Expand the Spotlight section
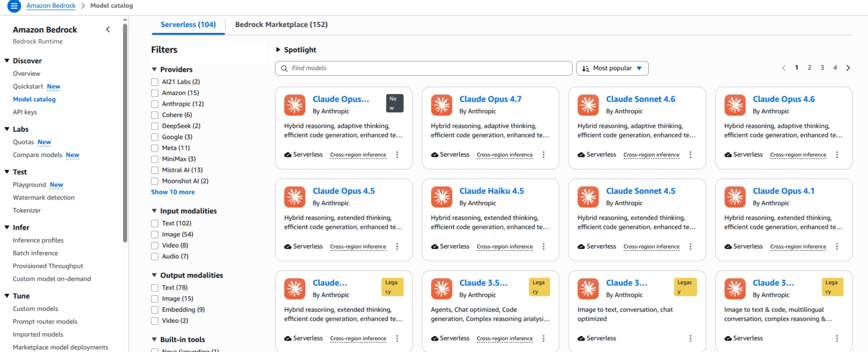 pyautogui.click(x=278, y=50)
